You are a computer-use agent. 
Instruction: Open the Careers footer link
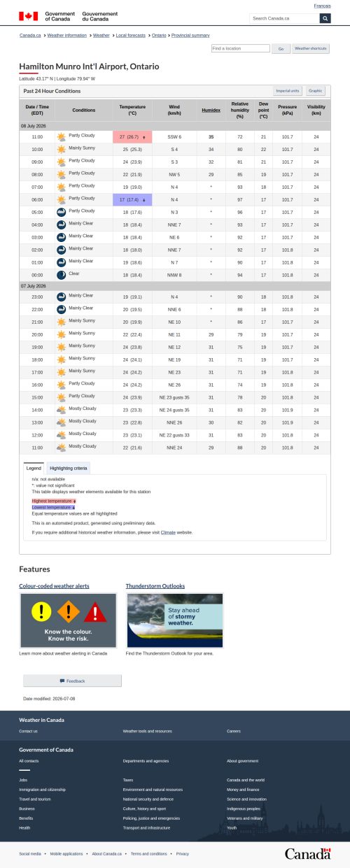[x=234, y=731]
